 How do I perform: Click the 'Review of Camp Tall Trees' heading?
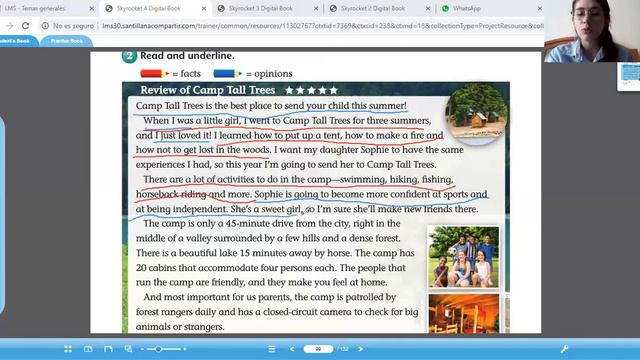tap(208, 90)
